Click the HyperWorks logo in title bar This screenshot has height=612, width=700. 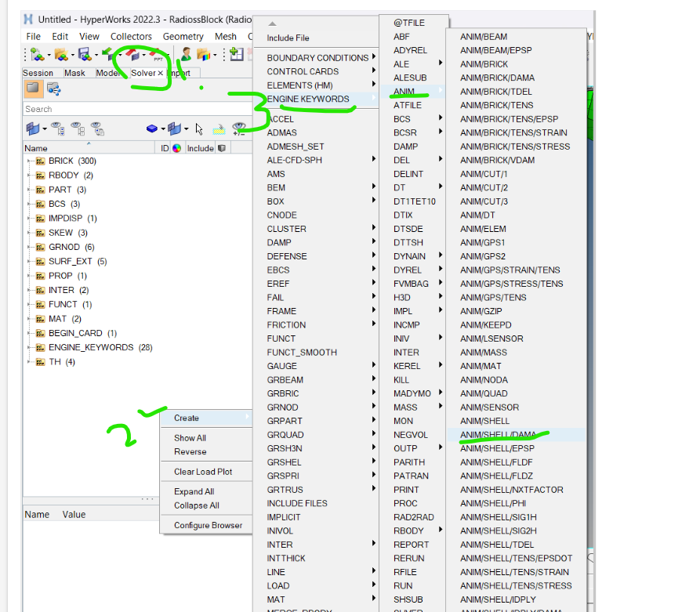(x=28, y=19)
